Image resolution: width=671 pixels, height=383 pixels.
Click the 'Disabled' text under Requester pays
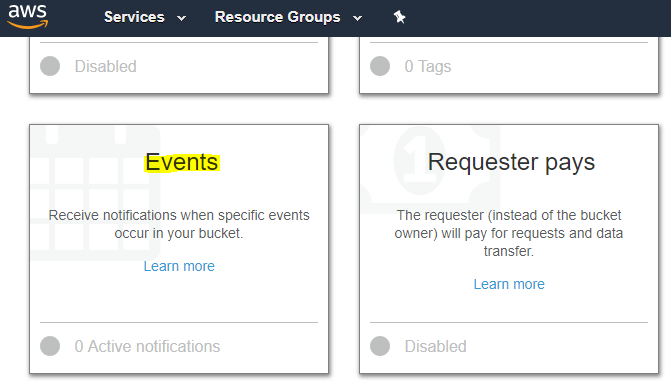tap(436, 346)
